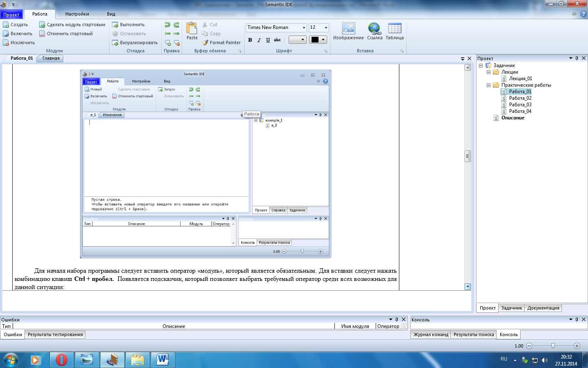Toggle auto-hide pin on Проект panel

(x=577, y=58)
